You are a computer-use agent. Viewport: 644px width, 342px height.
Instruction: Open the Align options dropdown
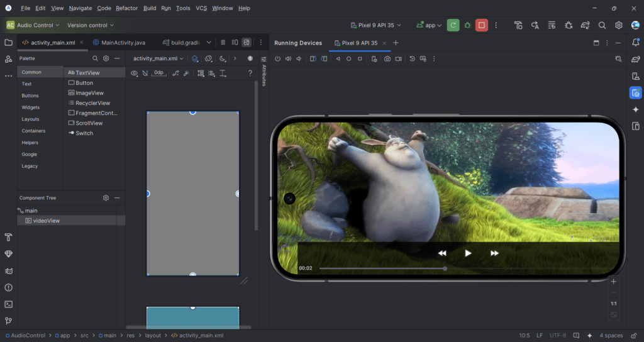pos(212,73)
